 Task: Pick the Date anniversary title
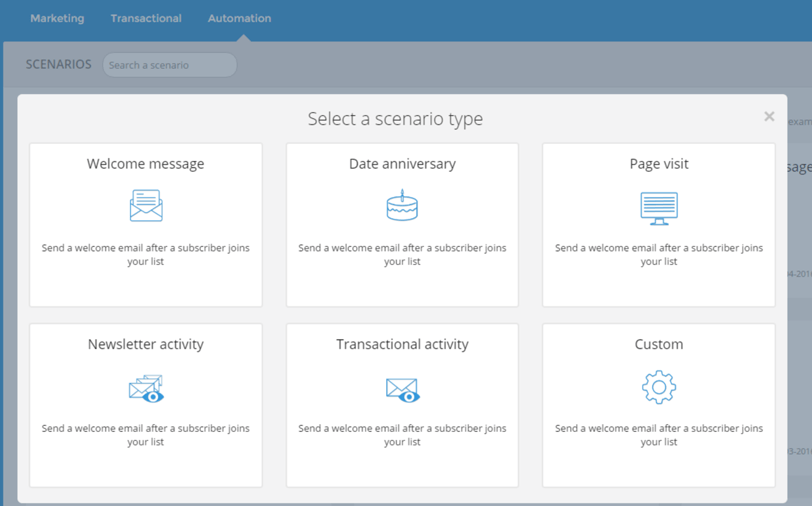[402, 164]
